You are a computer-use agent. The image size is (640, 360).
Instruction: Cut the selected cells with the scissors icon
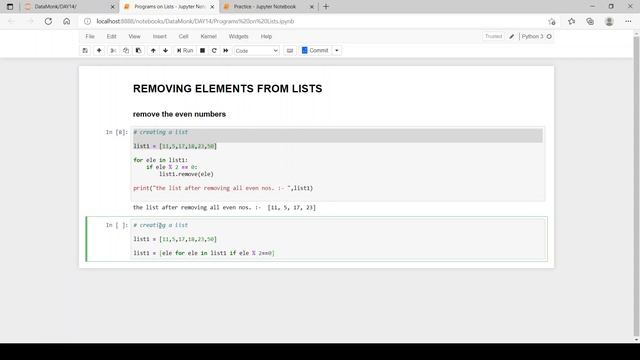[x=113, y=51]
